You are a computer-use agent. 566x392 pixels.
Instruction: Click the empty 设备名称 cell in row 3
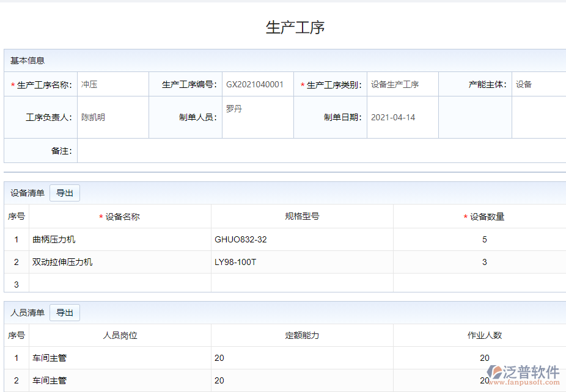(120, 283)
